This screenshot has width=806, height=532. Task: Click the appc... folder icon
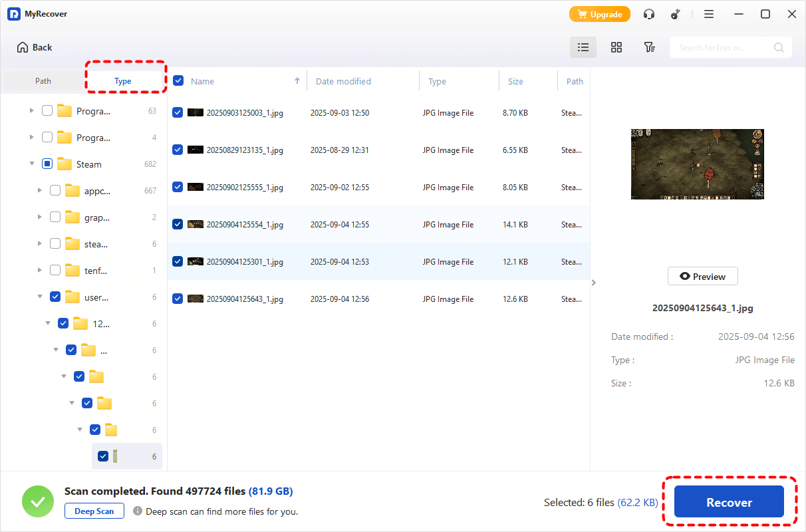pos(72,191)
